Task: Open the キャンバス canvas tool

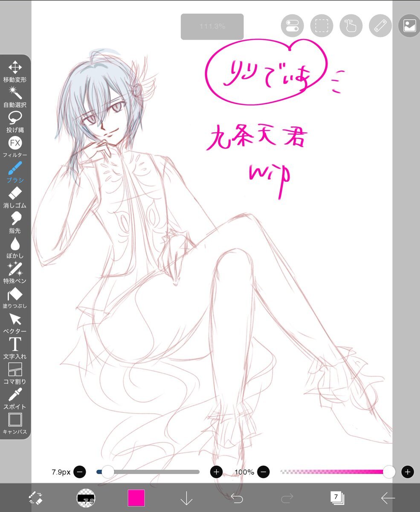Action: coord(15,424)
